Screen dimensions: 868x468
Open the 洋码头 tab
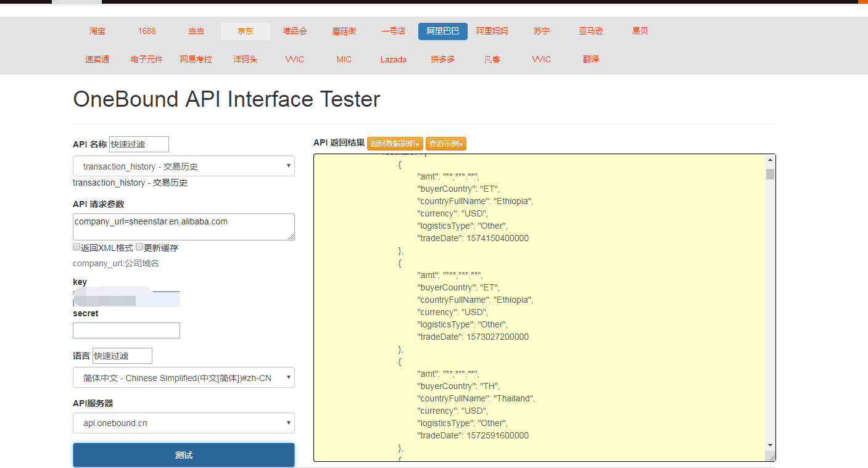246,59
